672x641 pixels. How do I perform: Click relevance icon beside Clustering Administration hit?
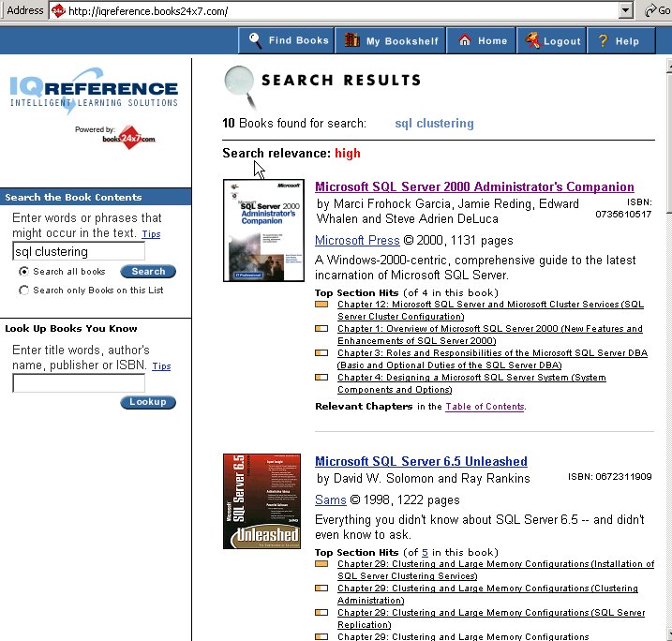pos(321,589)
